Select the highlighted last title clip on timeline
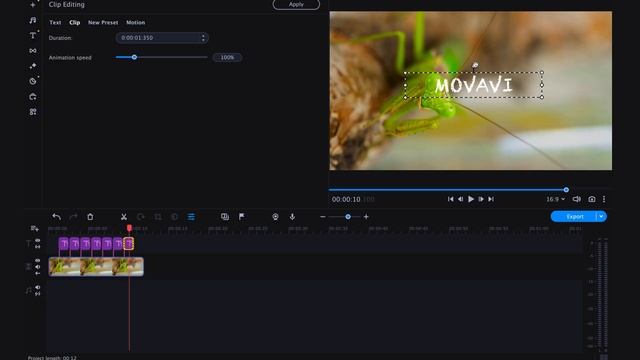 129,244
